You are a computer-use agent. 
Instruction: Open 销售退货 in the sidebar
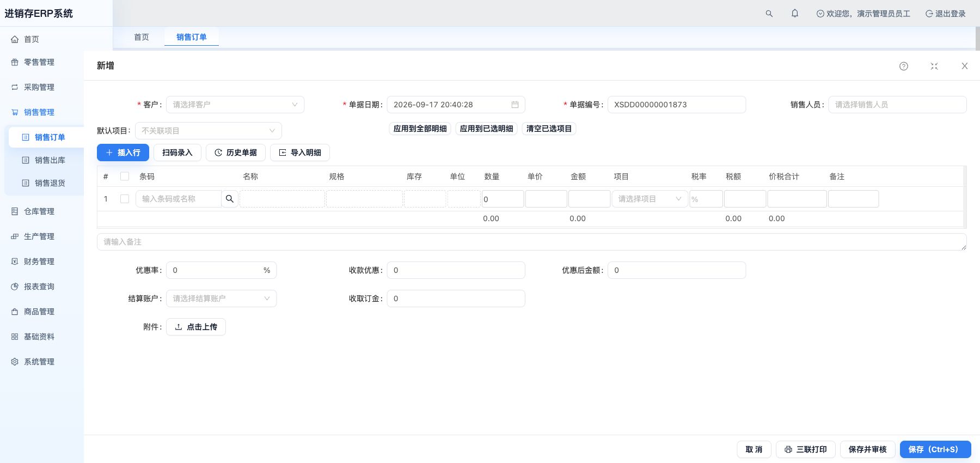click(50, 183)
